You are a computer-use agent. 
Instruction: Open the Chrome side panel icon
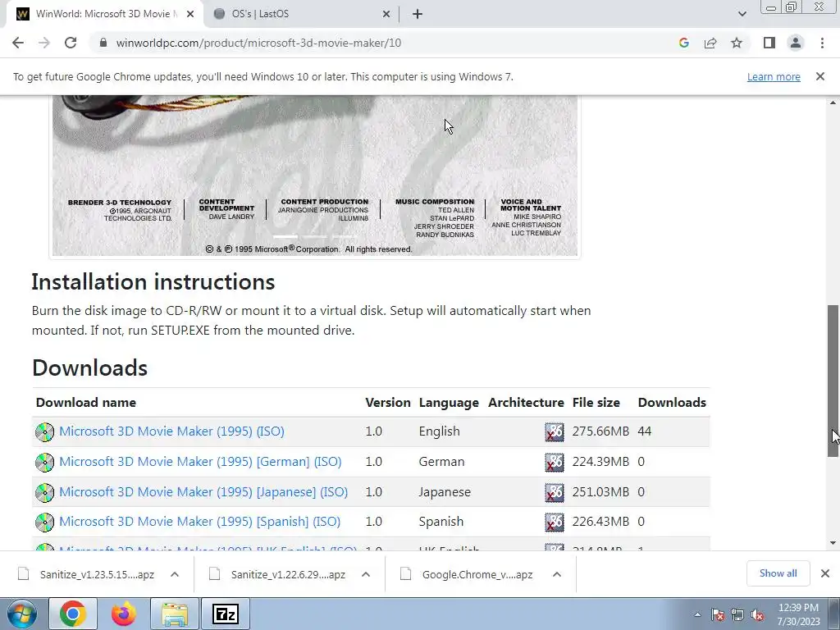tap(769, 43)
